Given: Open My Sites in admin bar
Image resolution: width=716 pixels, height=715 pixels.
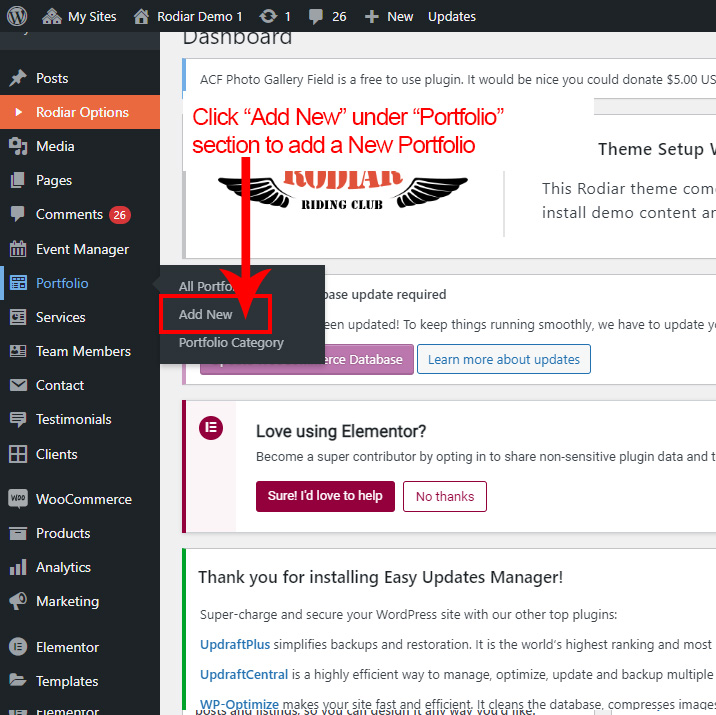Looking at the screenshot, I should click(x=80, y=16).
